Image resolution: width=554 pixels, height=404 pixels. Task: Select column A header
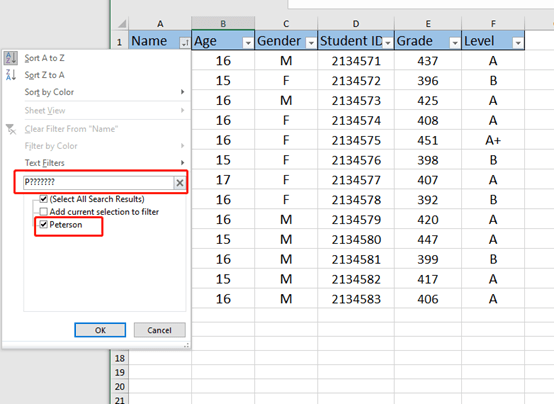pos(160,24)
